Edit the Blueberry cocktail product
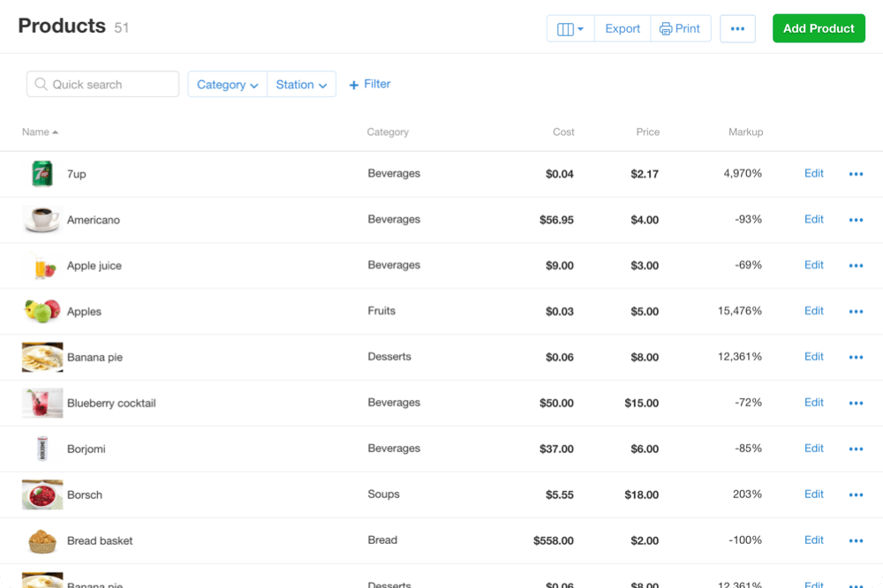Screen dimensions: 883x588 [813, 403]
